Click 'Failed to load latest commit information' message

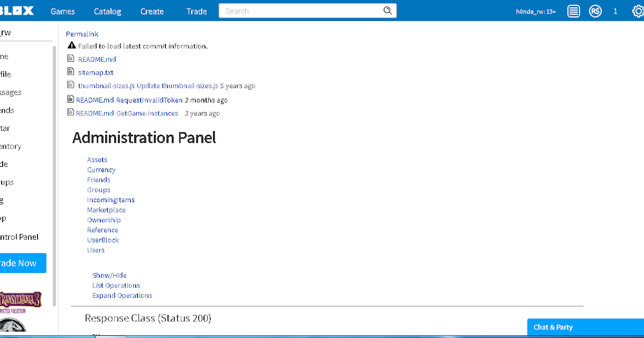pyautogui.click(x=143, y=46)
